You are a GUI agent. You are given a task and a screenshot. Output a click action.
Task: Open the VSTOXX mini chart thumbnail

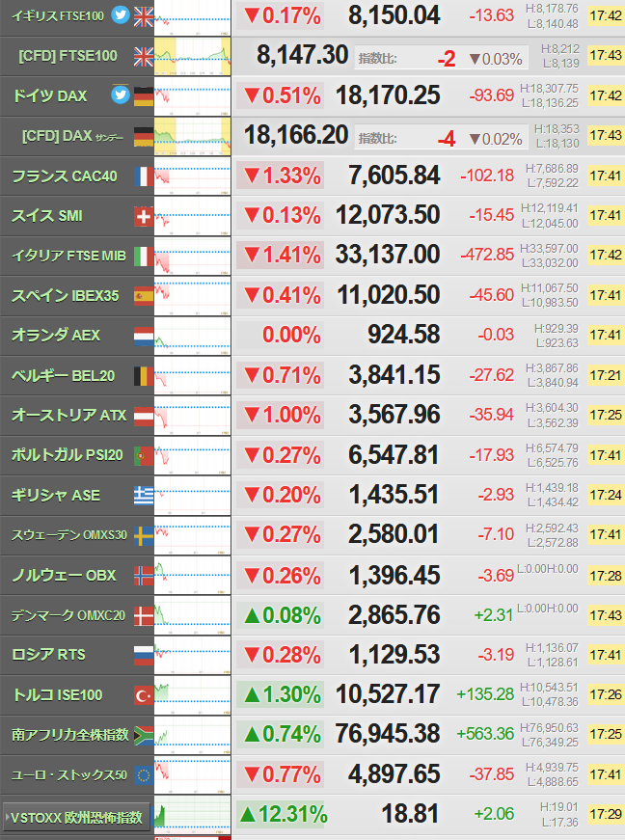point(192,815)
